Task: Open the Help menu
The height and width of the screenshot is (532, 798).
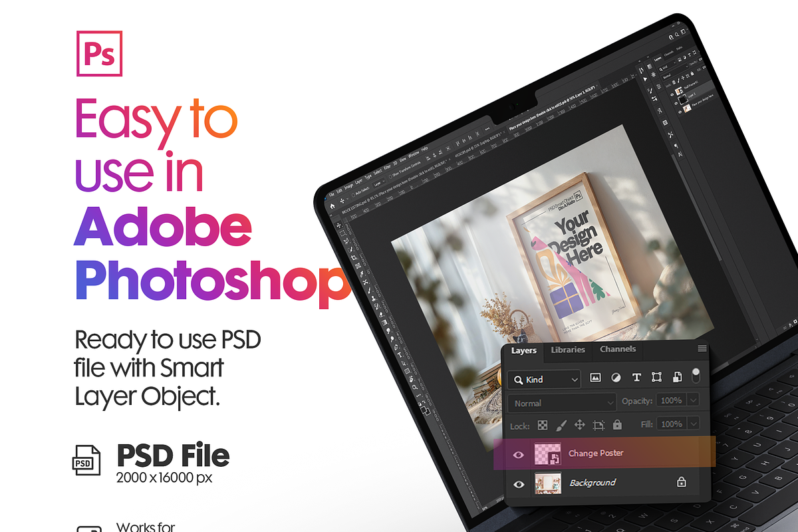Action: tap(424, 149)
